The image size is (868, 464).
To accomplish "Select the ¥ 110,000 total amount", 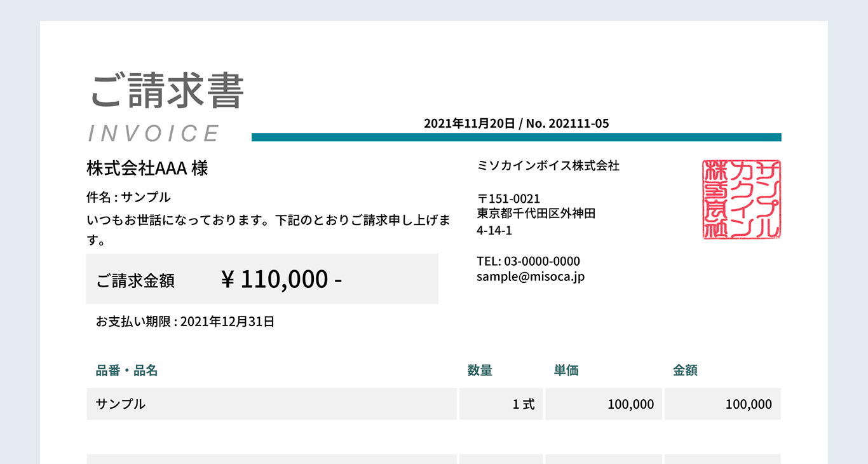I will (x=281, y=278).
